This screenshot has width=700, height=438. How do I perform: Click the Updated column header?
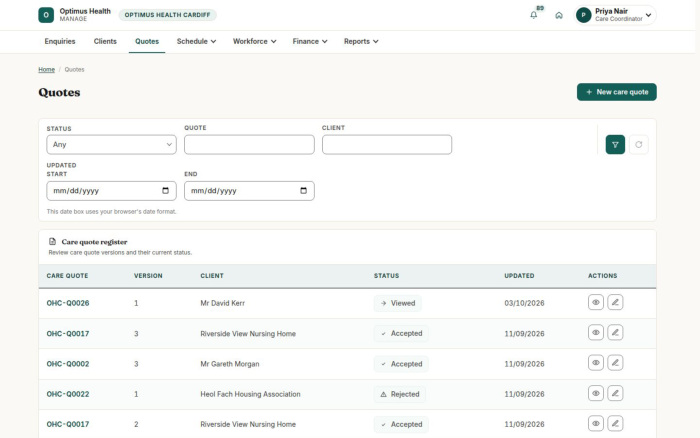pyautogui.click(x=519, y=276)
